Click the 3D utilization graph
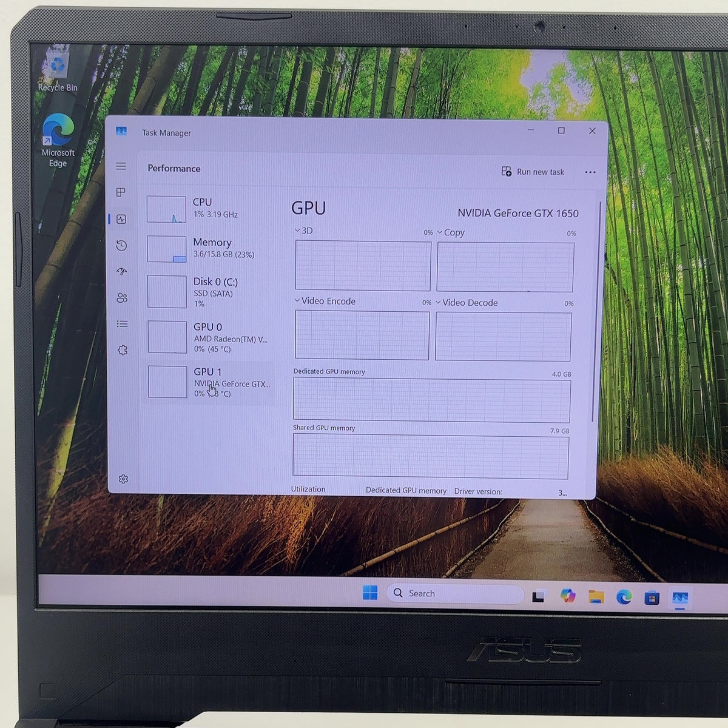 tap(363, 266)
